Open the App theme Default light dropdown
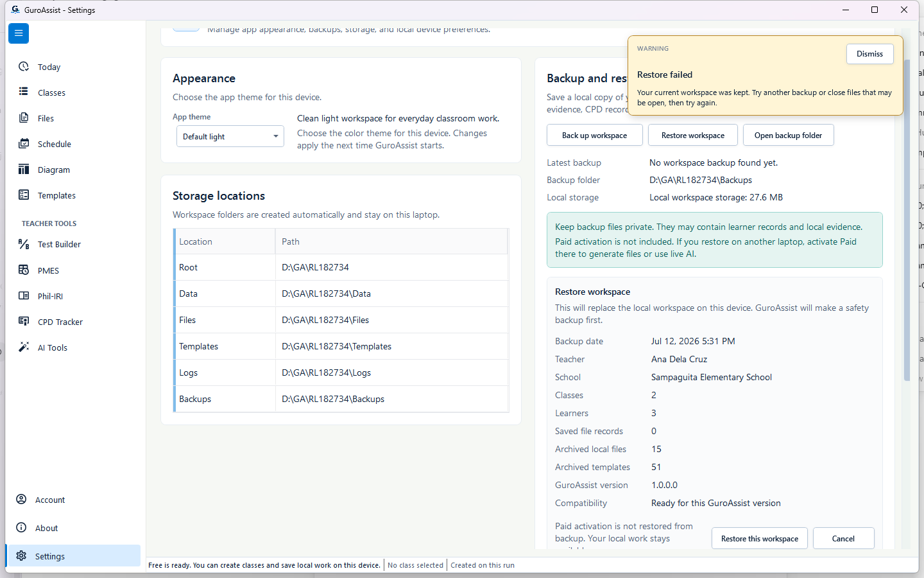The image size is (924, 578). (230, 136)
